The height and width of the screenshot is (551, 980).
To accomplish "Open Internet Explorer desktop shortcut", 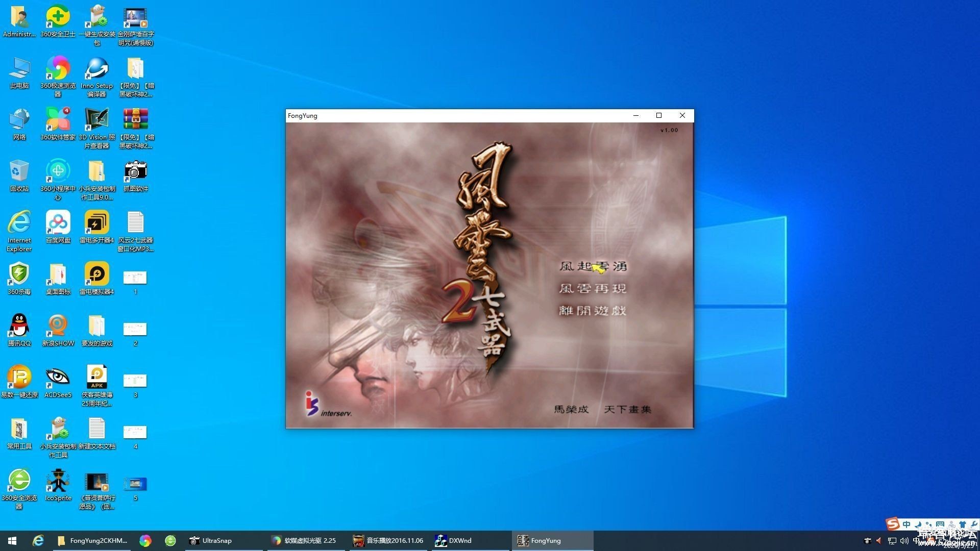I will pos(19,231).
